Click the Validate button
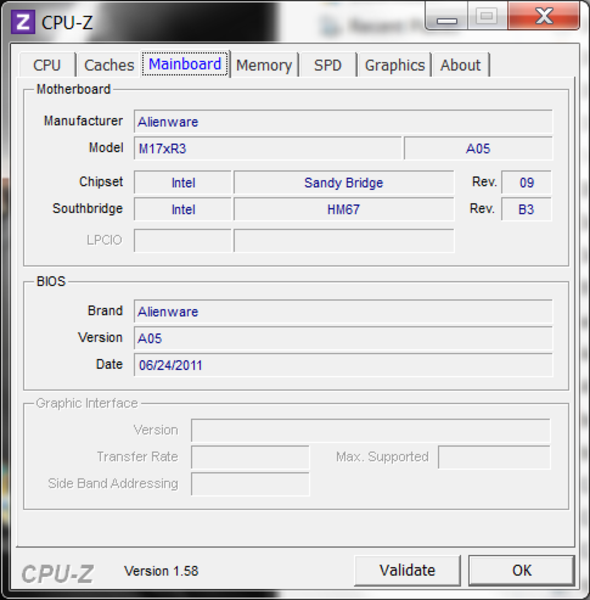This screenshot has width=590, height=600. point(407,570)
